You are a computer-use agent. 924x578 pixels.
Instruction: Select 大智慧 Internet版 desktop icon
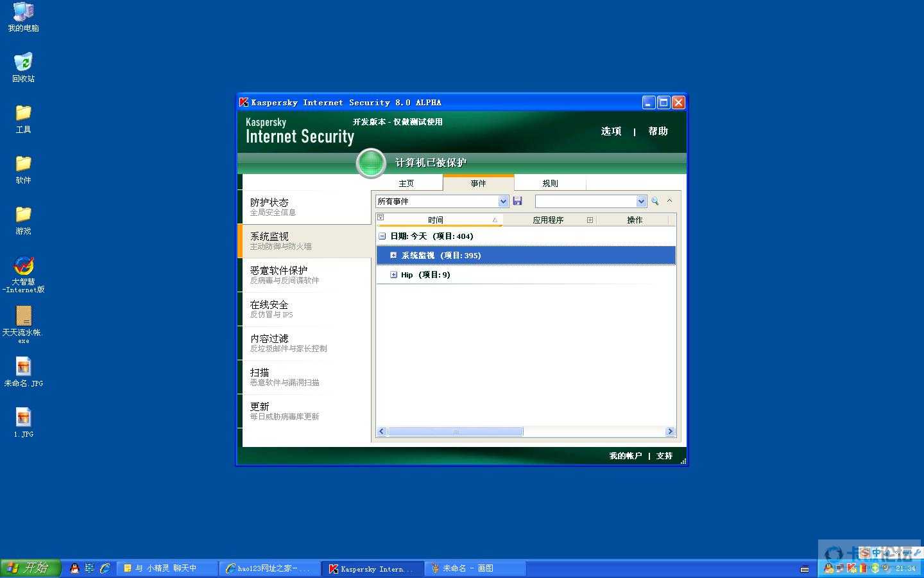pyautogui.click(x=23, y=275)
